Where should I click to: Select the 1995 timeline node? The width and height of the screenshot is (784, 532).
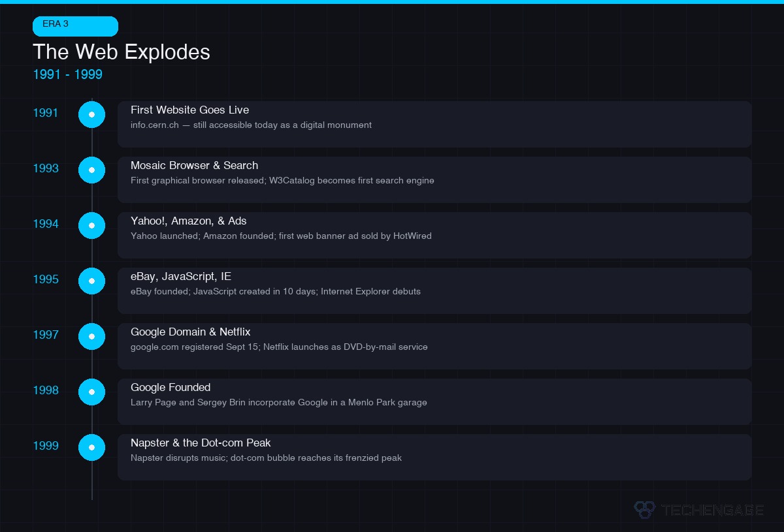[91, 281]
